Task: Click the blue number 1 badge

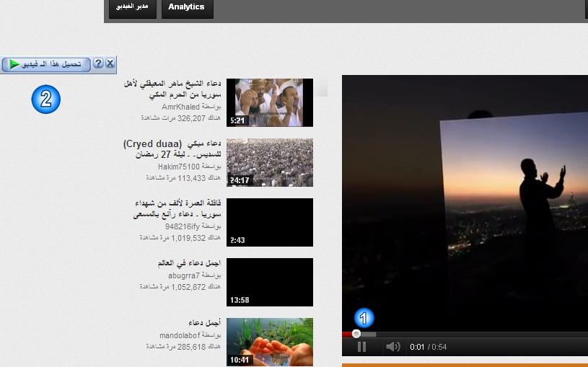Action: click(x=364, y=317)
